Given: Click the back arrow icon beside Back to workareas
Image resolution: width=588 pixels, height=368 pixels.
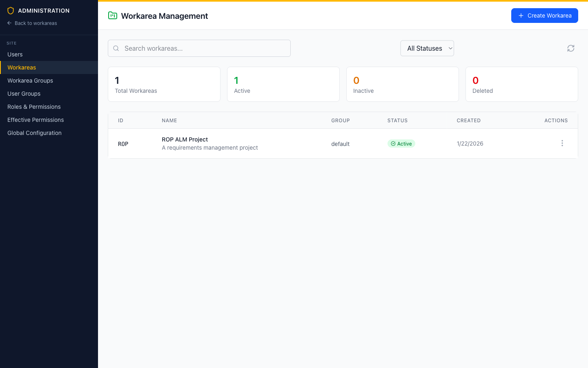Looking at the screenshot, I should coord(9,23).
